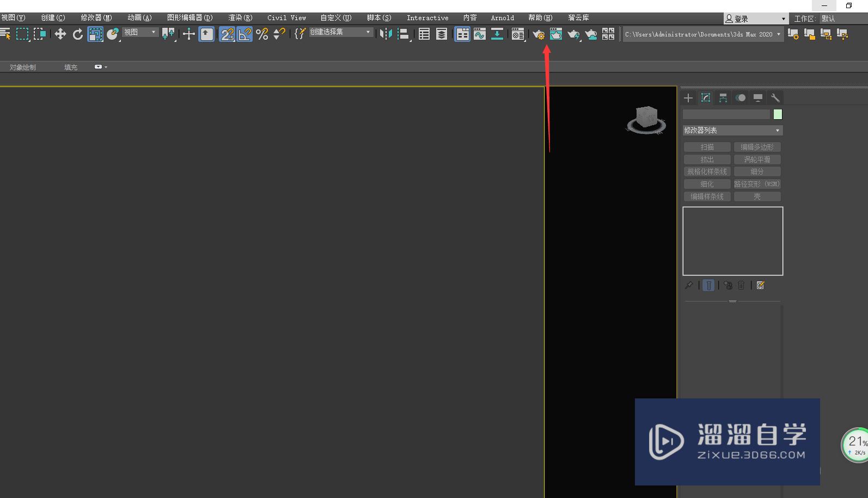
Task: Toggle the window/crossing selection mode
Action: (x=40, y=34)
